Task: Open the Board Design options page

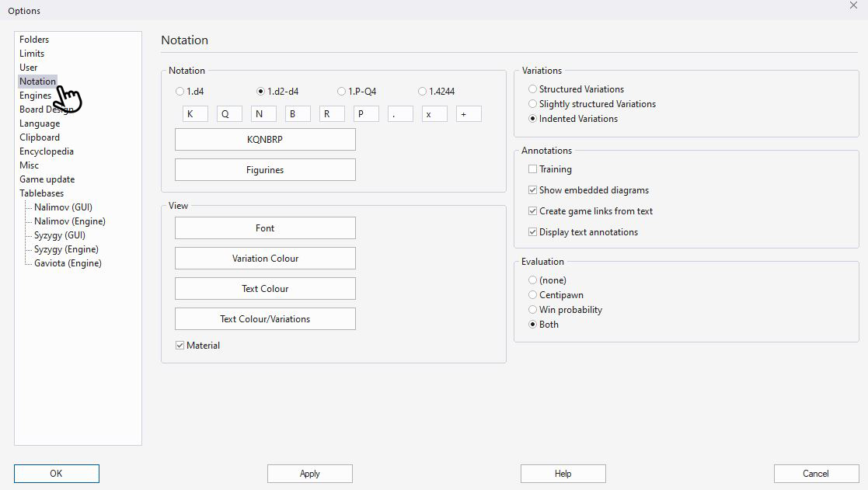Action: [47, 109]
